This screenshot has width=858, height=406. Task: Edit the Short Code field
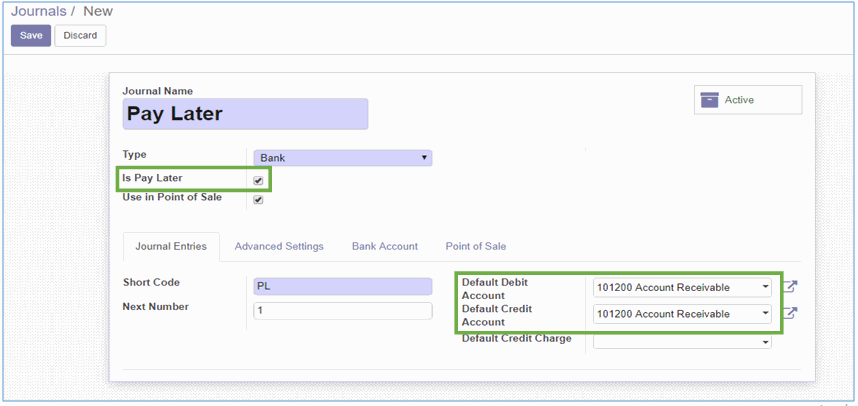pos(342,285)
